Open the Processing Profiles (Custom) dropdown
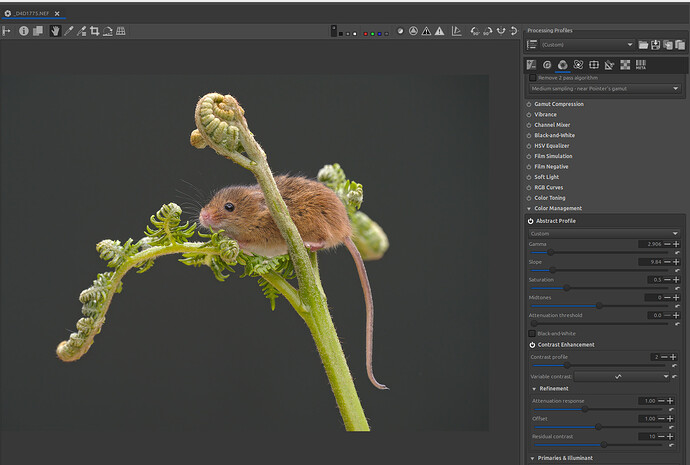Image resolution: width=690 pixels, height=465 pixels. pos(586,45)
